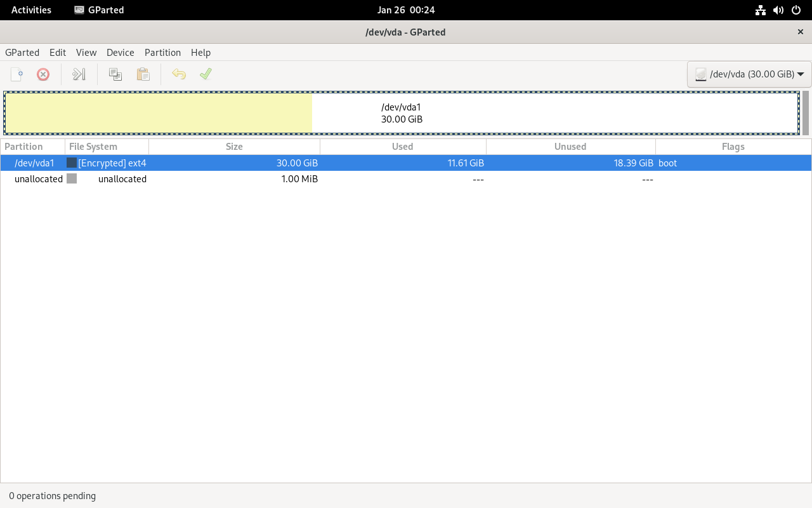
Task: Click the Resize/Move partition icon
Action: pos(79,74)
